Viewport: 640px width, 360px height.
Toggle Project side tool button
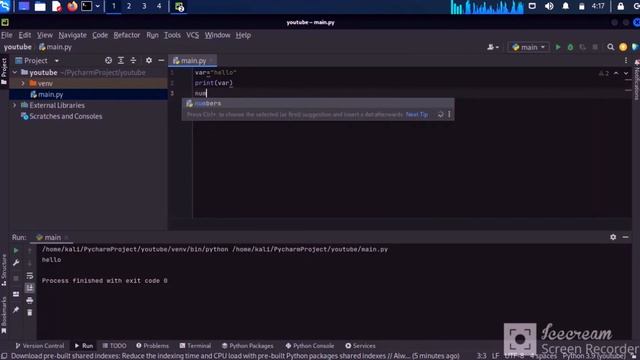(x=4, y=71)
